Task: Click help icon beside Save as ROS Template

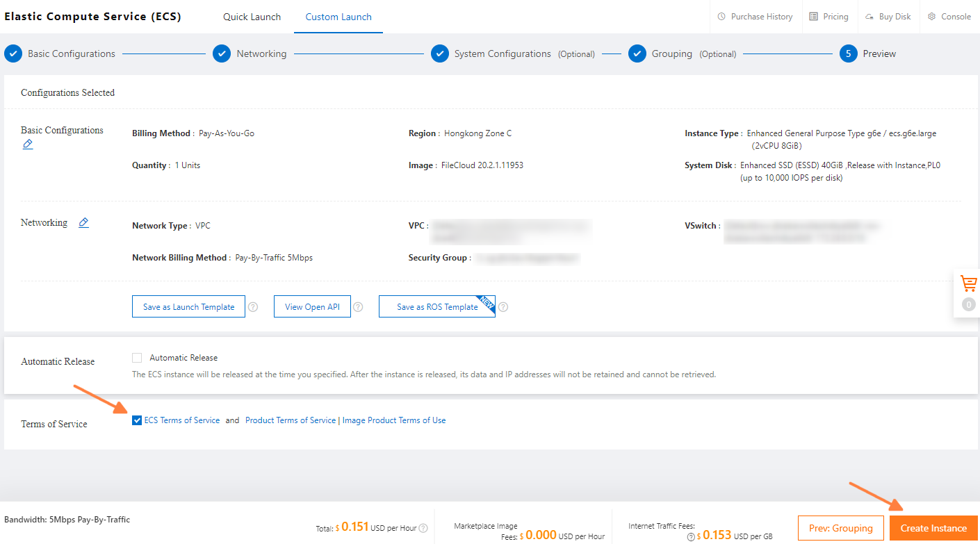Action: tap(503, 307)
